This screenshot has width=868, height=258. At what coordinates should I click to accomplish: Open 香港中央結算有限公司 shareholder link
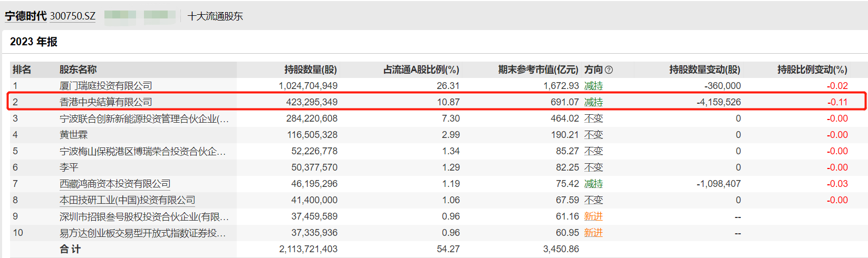point(105,102)
